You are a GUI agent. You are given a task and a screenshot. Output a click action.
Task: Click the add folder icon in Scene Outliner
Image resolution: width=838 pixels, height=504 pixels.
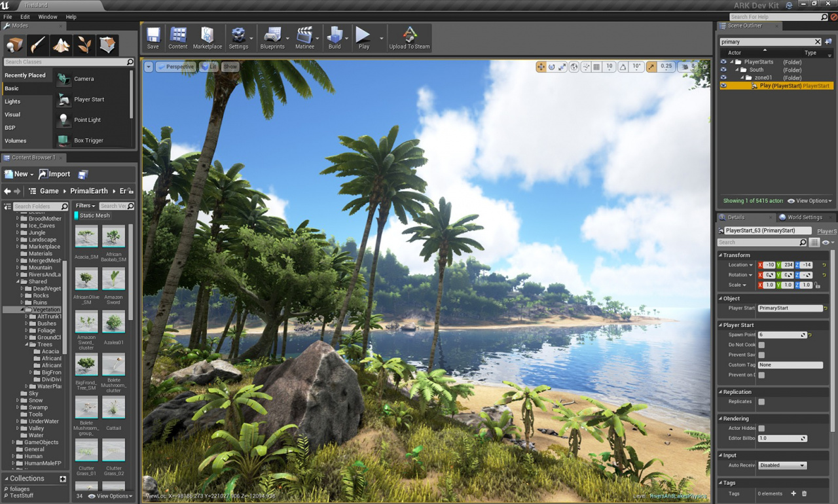pyautogui.click(x=828, y=41)
